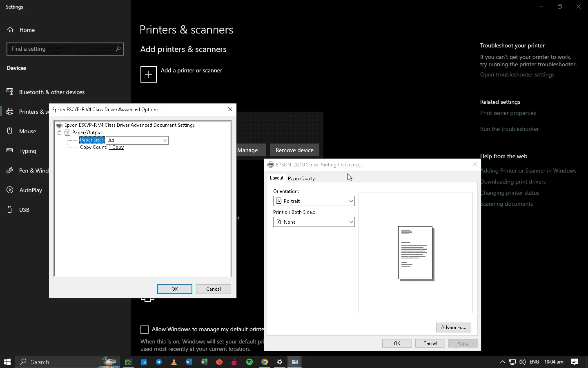Click the Copy Count 1 Copy value
The height and width of the screenshot is (368, 588).
coord(116,147)
